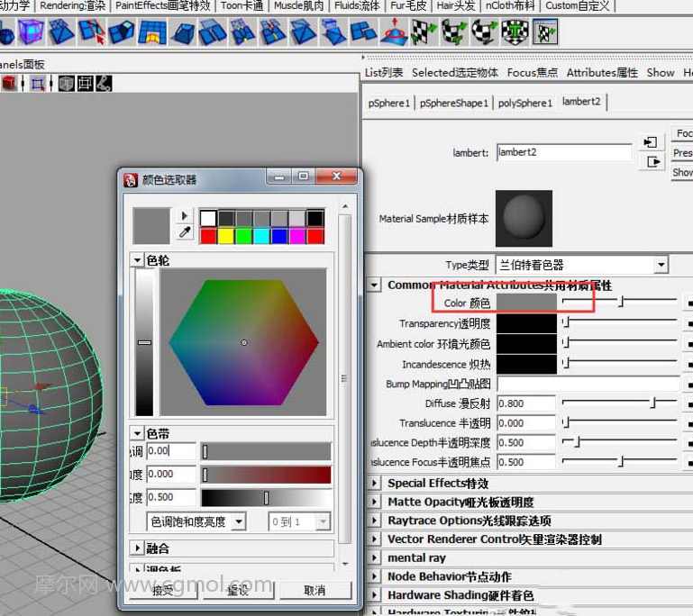
Task: Expand the Special Effects特效 section
Action: (375, 484)
